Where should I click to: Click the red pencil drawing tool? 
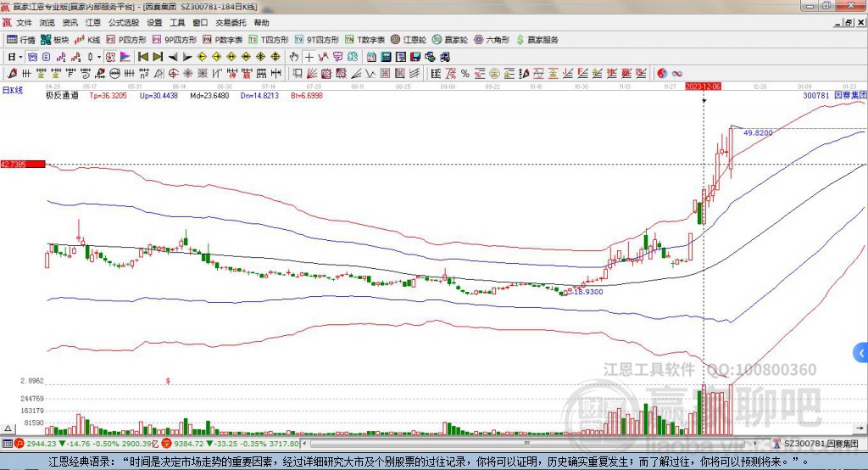click(13, 73)
